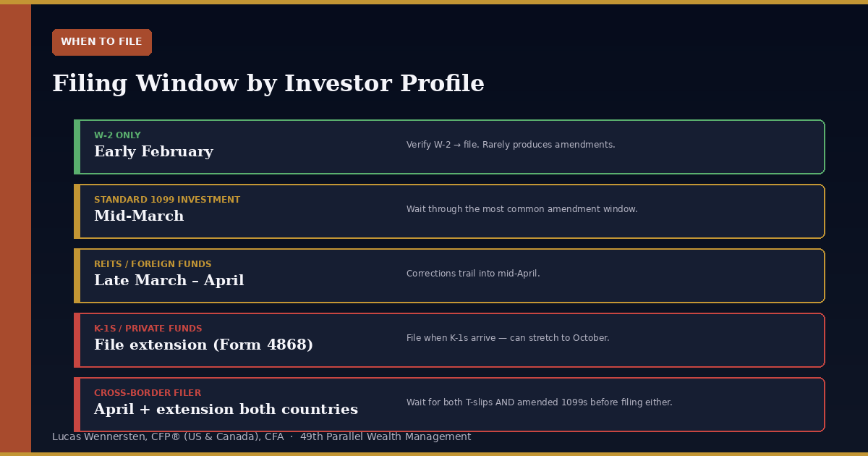Click April + extension both countries heading
The width and height of the screenshot is (868, 456).
point(226,410)
